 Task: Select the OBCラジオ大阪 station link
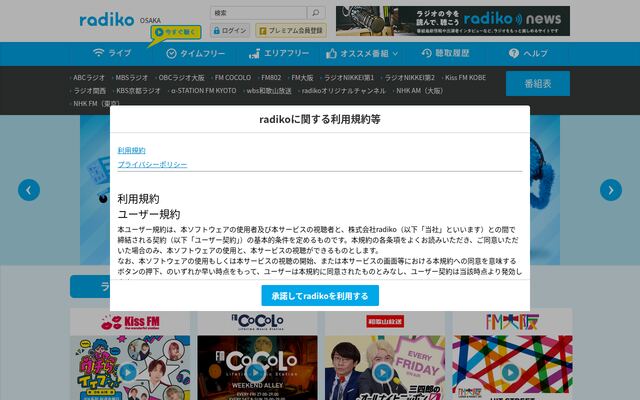(x=181, y=78)
